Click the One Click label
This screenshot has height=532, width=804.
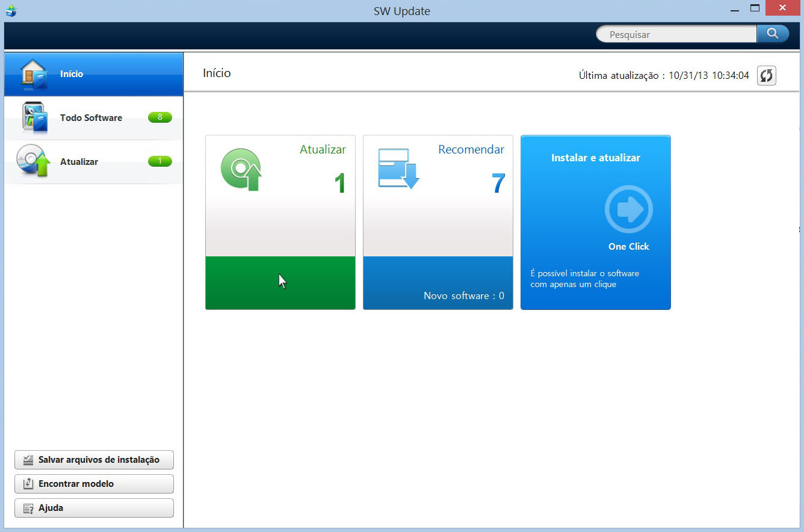tap(629, 247)
